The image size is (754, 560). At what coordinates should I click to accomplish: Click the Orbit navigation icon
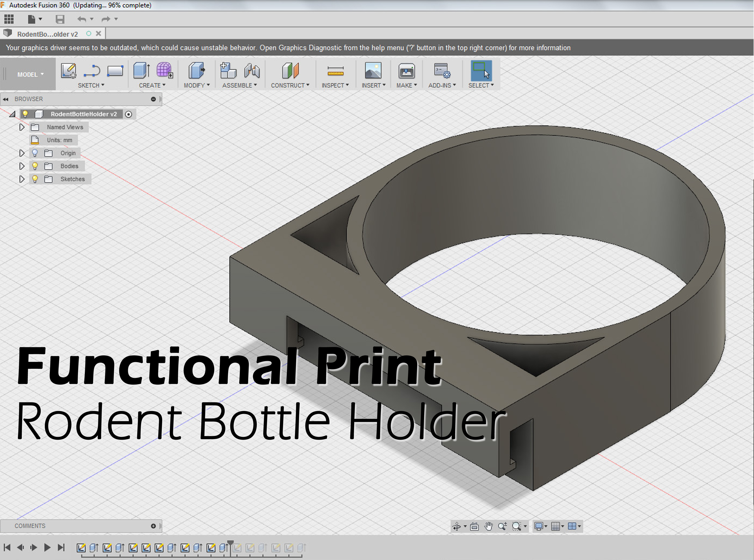pos(456,526)
